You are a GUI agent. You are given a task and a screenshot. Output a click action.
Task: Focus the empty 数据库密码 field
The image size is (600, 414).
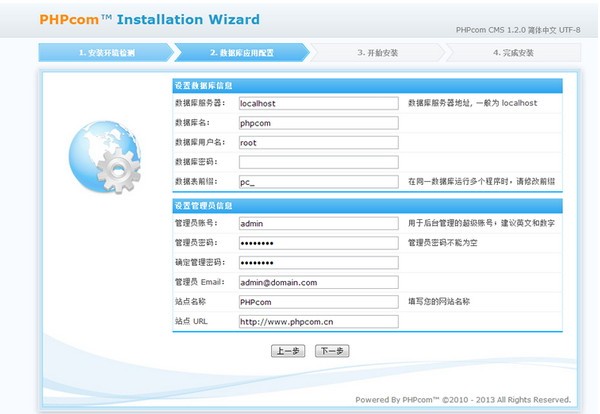319,162
